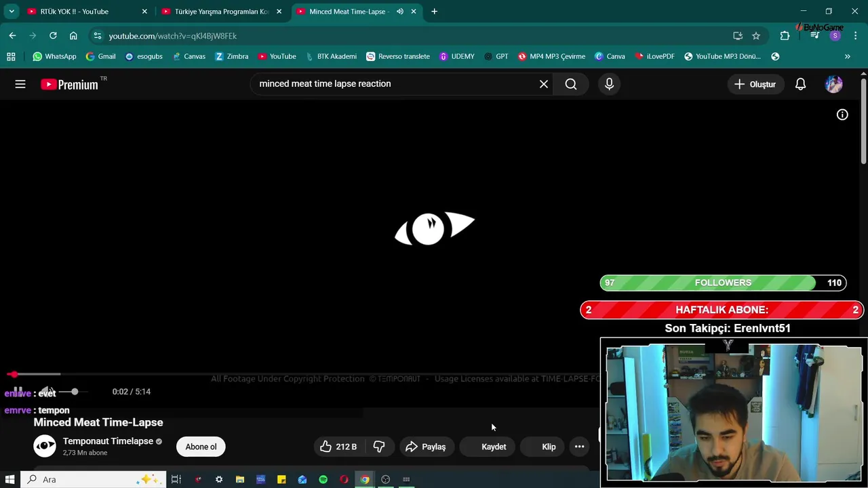868x488 pixels.
Task: Show more bookmarks with double chevron
Action: 847,56
